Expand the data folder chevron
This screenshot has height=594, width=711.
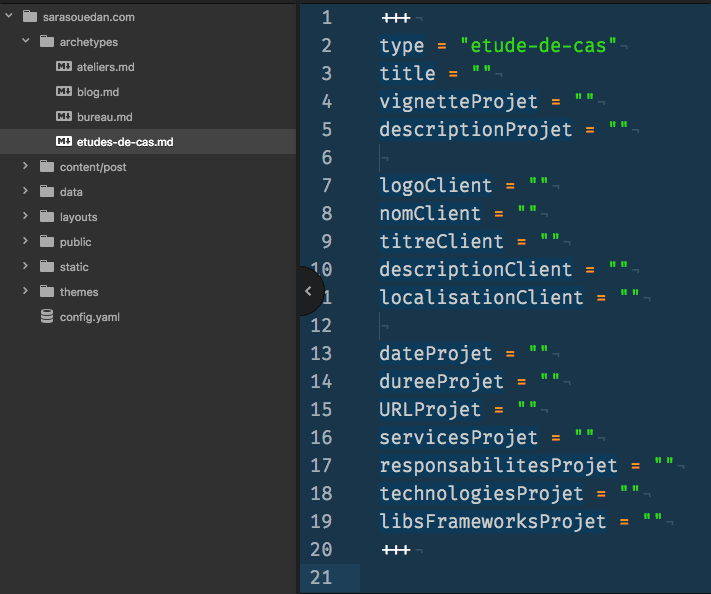(26, 192)
